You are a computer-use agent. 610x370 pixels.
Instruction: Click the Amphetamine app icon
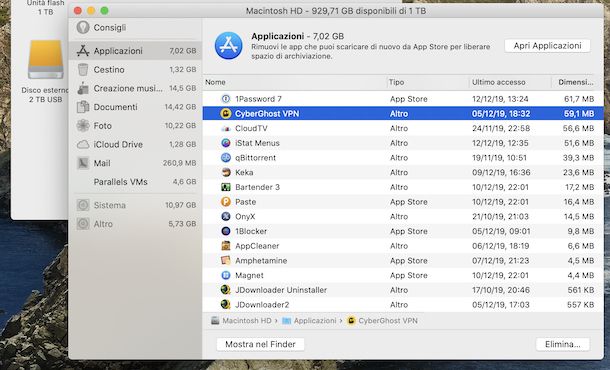(x=226, y=260)
